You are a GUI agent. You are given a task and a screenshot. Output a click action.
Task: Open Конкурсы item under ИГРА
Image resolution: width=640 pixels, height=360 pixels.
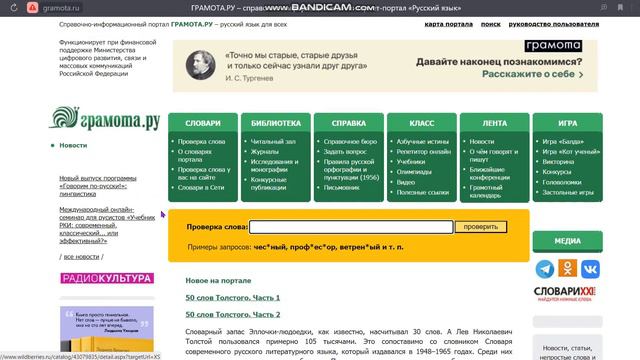point(557,172)
